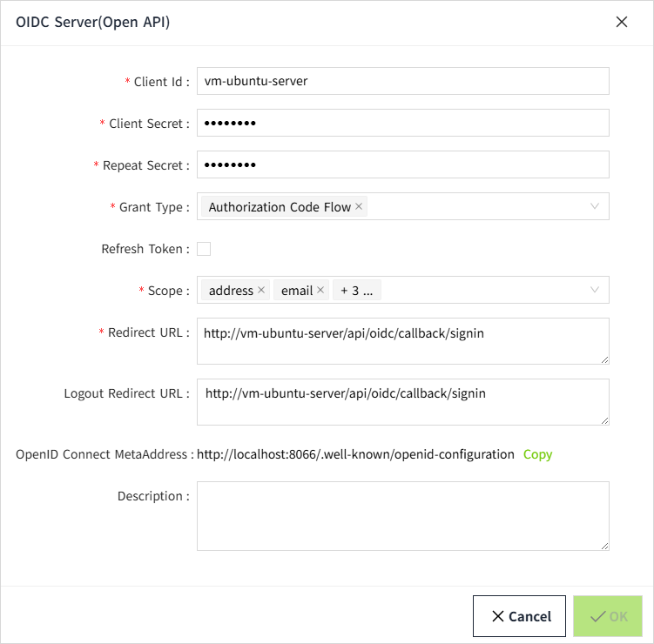Click the Cancel button

click(522, 616)
